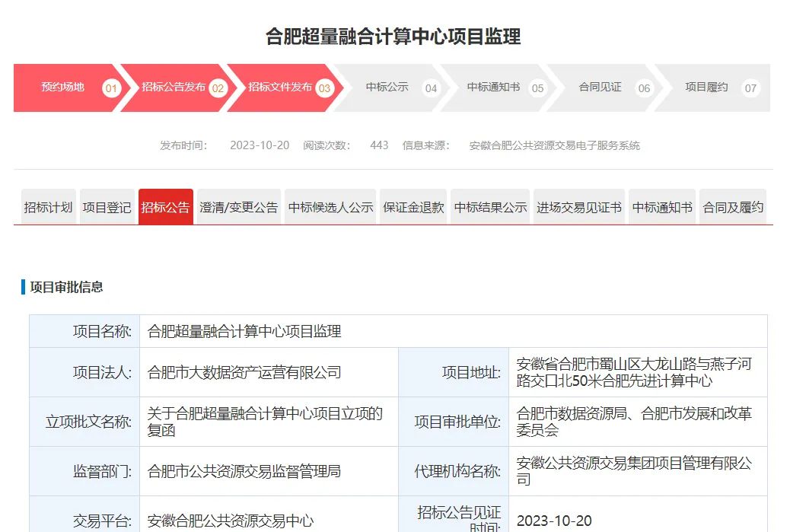Open the 中标结果公示 tab

[x=491, y=207]
